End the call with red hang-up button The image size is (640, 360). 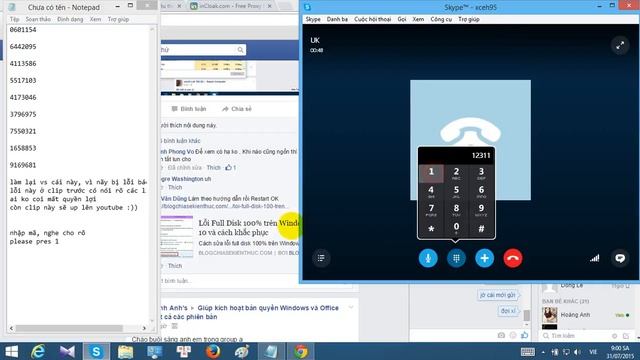point(513,258)
